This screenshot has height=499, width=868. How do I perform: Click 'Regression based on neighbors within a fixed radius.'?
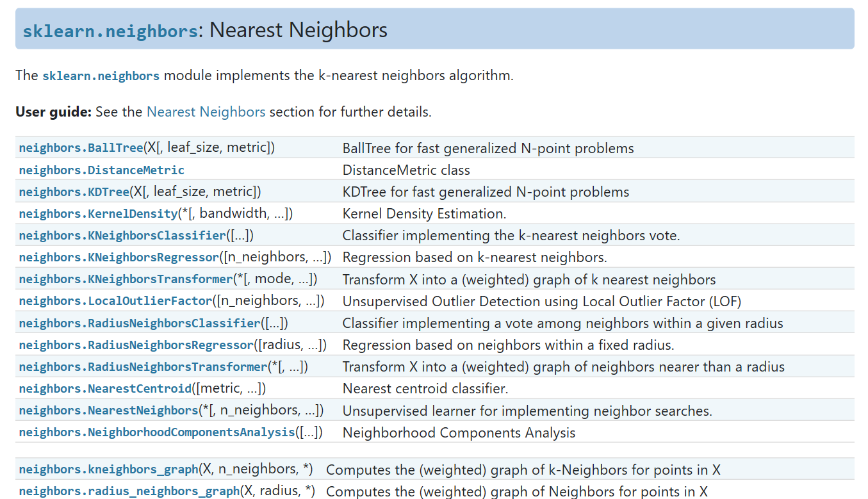tap(509, 345)
